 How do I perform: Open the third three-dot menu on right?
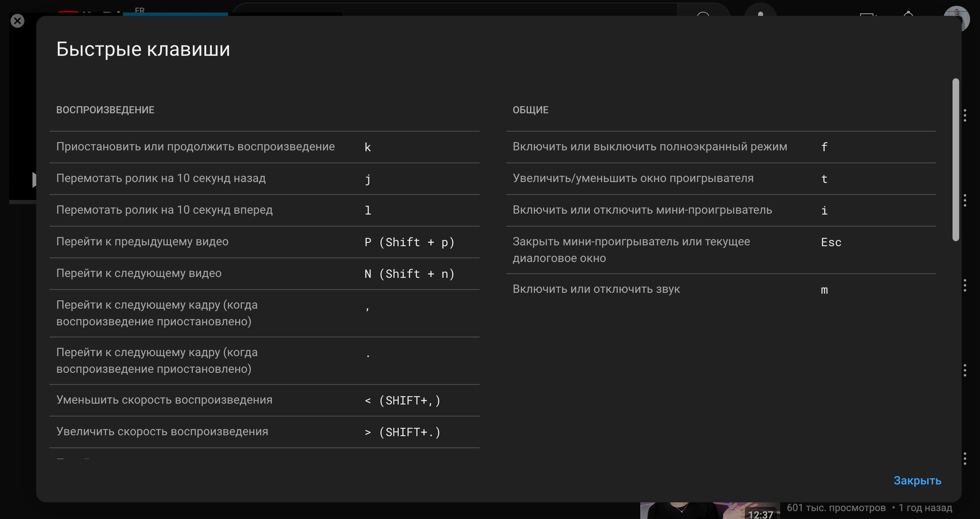[965, 285]
